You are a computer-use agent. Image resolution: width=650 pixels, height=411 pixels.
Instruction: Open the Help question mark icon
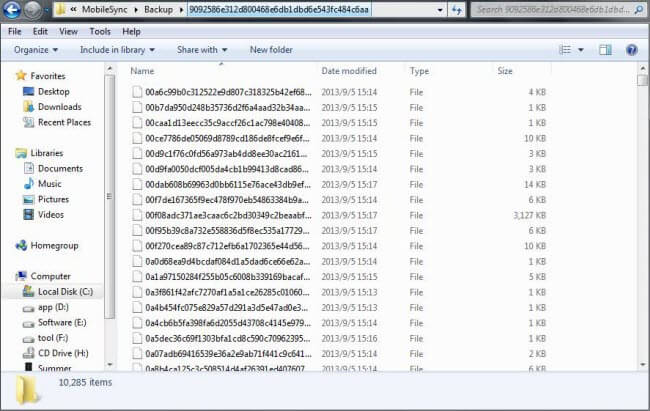pyautogui.click(x=632, y=50)
